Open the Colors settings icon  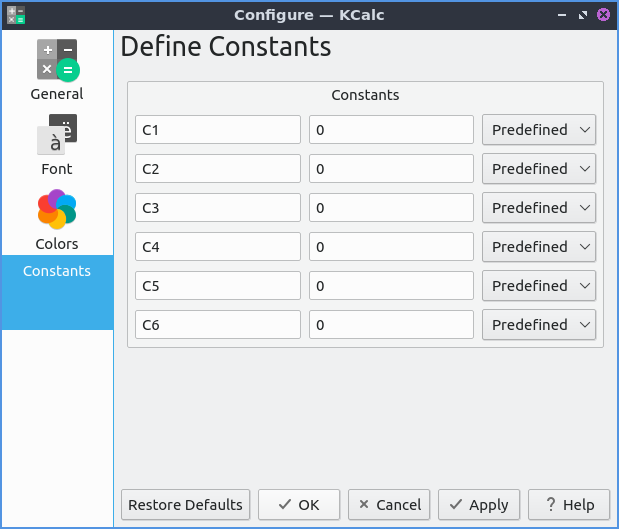57,210
